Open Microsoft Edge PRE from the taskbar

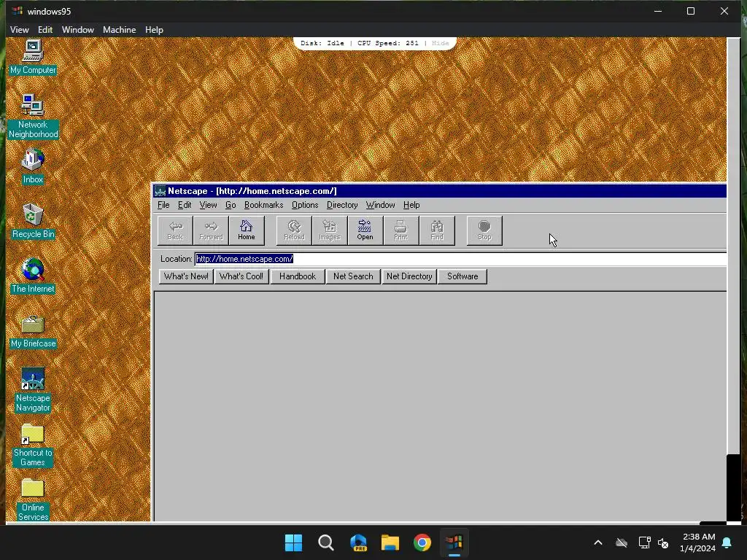(x=357, y=542)
